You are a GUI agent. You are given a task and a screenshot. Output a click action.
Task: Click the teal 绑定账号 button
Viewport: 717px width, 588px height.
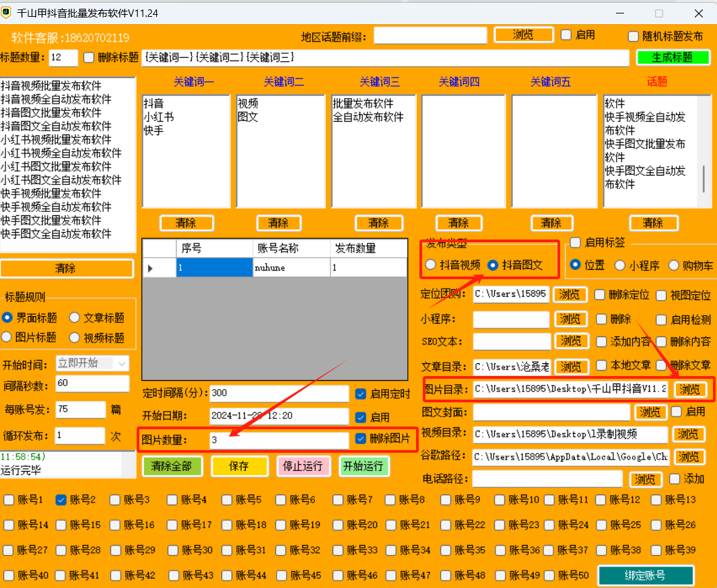click(x=645, y=575)
